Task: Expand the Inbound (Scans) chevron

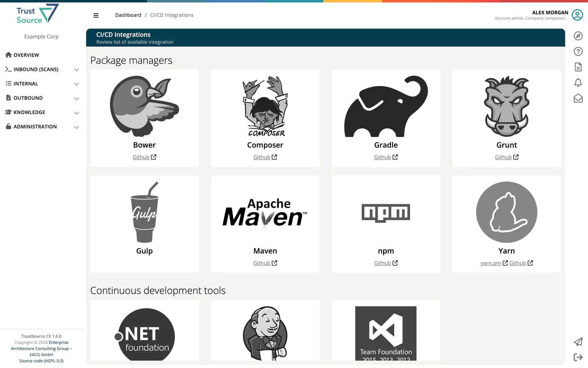Action: point(76,70)
